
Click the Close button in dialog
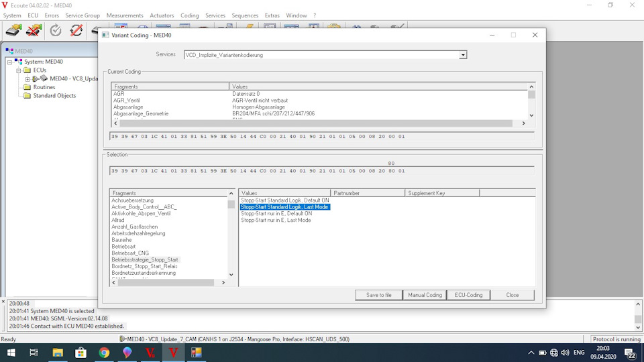pos(512,295)
